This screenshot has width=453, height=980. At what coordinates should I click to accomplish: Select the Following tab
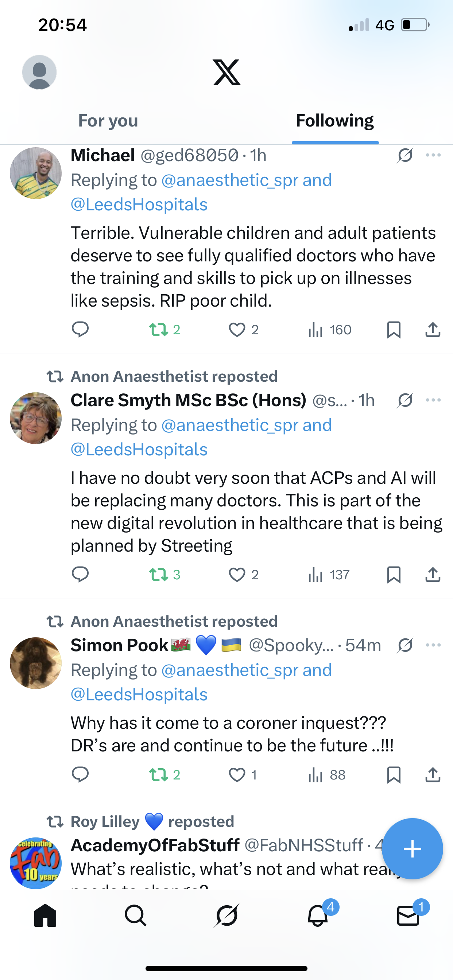[334, 121]
